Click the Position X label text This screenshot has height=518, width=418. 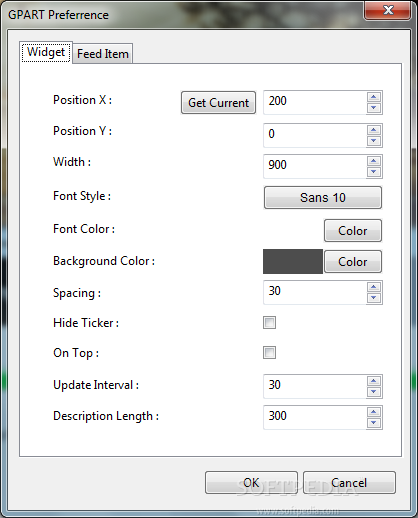(82, 100)
